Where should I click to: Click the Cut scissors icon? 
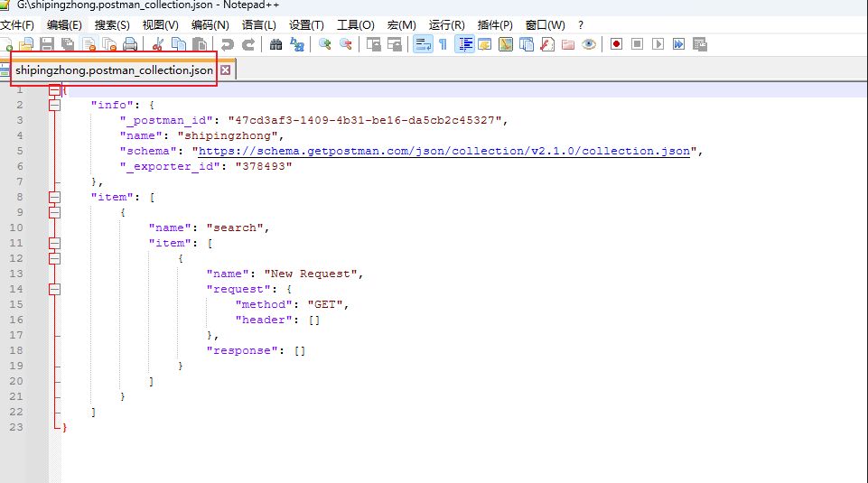point(158,44)
